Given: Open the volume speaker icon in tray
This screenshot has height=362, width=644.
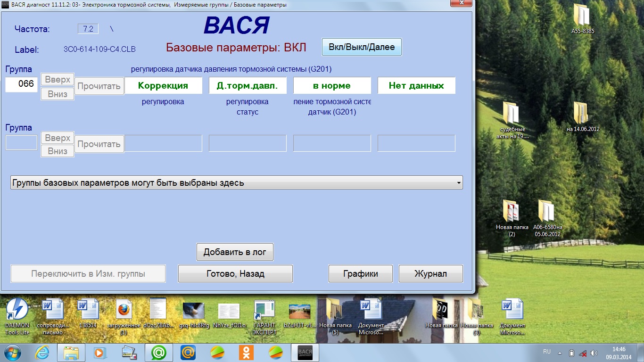Looking at the screenshot, I should coord(594,353).
